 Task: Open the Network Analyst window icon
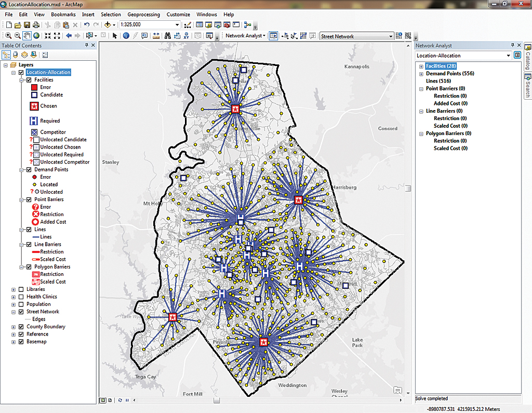click(273, 36)
